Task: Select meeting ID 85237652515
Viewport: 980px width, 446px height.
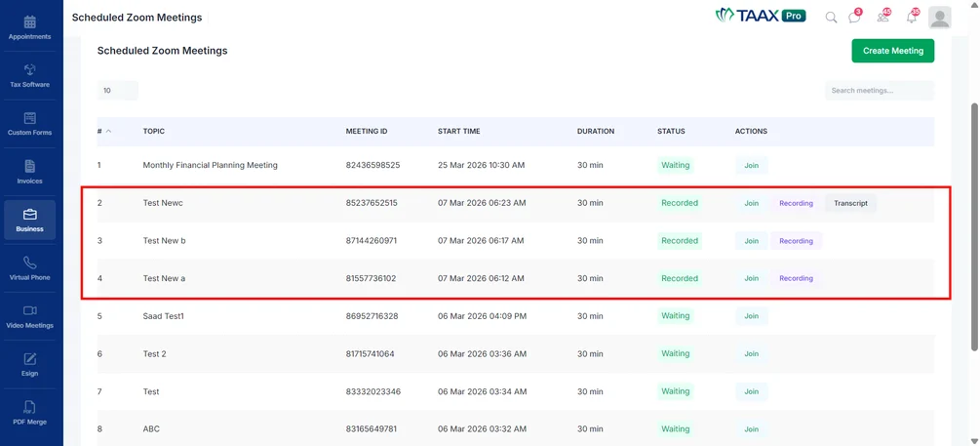Action: 372,203
